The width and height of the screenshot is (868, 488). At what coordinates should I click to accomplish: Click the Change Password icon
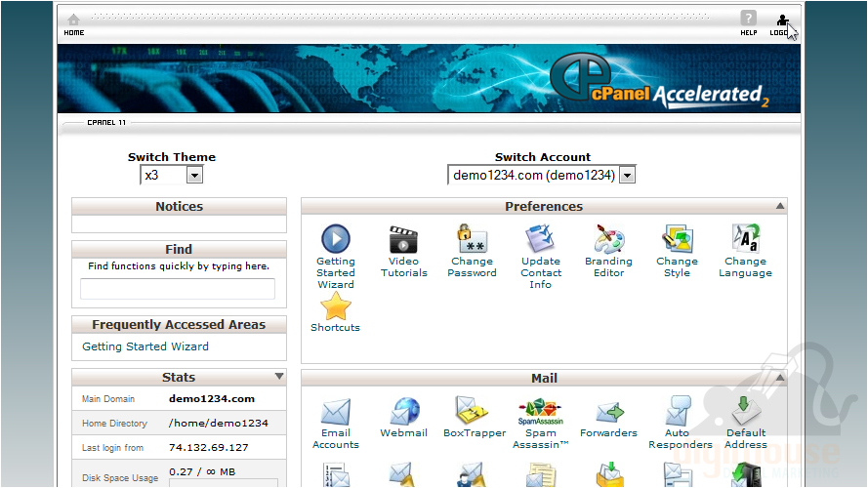473,239
